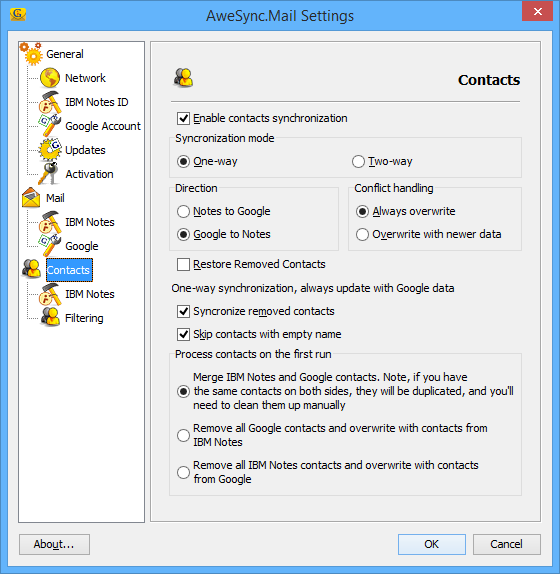This screenshot has height=574, width=560.
Task: Open the IBM Notes ID page
Action: pyautogui.click(x=97, y=102)
